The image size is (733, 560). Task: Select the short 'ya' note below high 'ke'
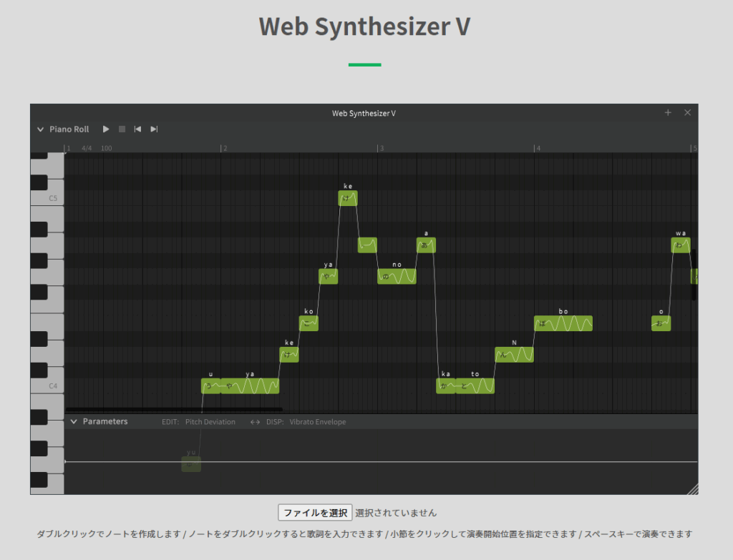[328, 277]
